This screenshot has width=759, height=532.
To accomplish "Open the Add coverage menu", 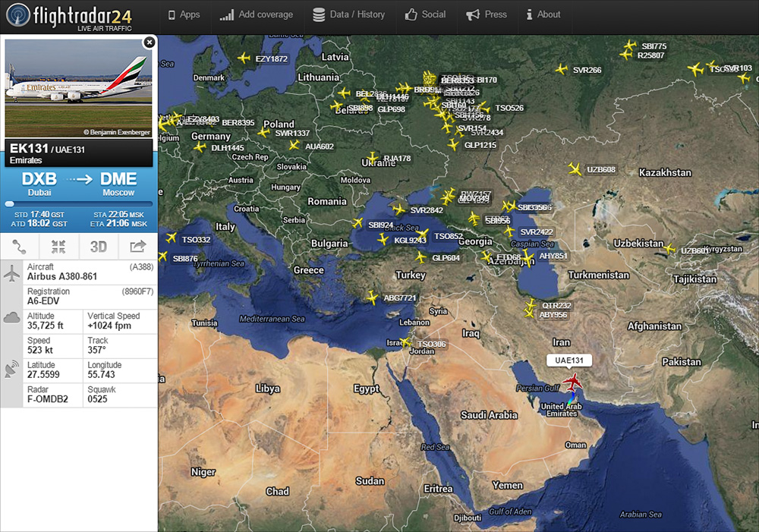I will click(x=256, y=14).
